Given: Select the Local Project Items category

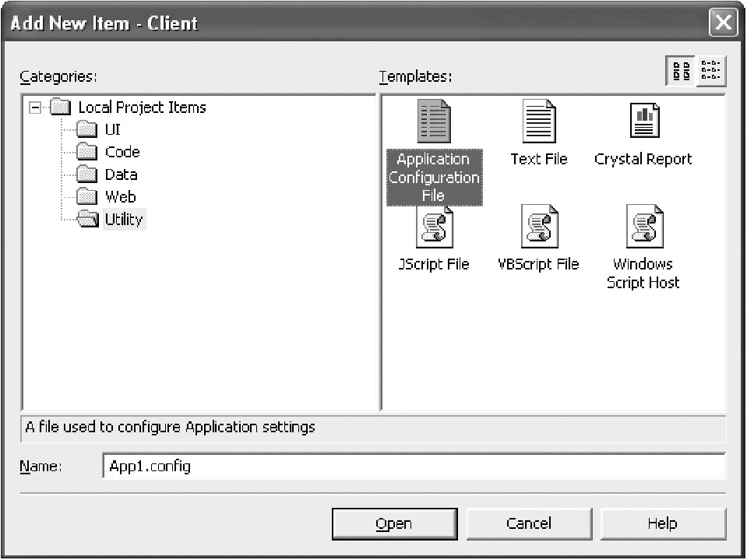Looking at the screenshot, I should pyautogui.click(x=141, y=107).
